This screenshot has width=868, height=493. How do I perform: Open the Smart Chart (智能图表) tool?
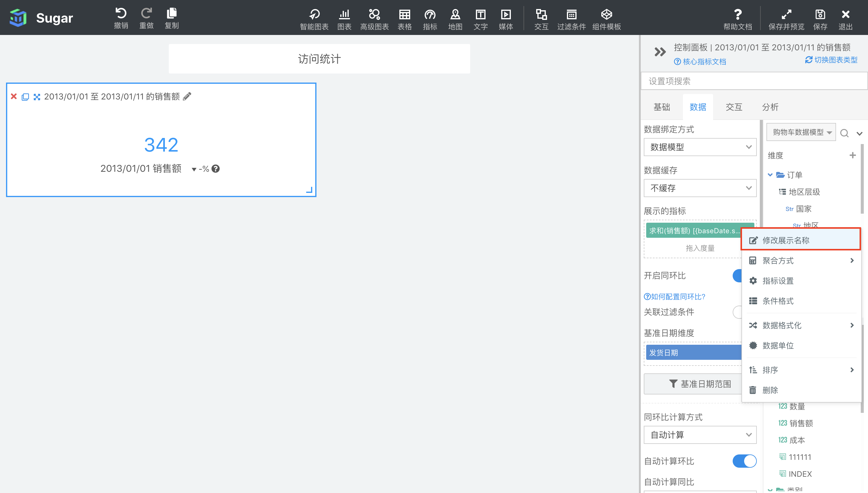pyautogui.click(x=314, y=20)
